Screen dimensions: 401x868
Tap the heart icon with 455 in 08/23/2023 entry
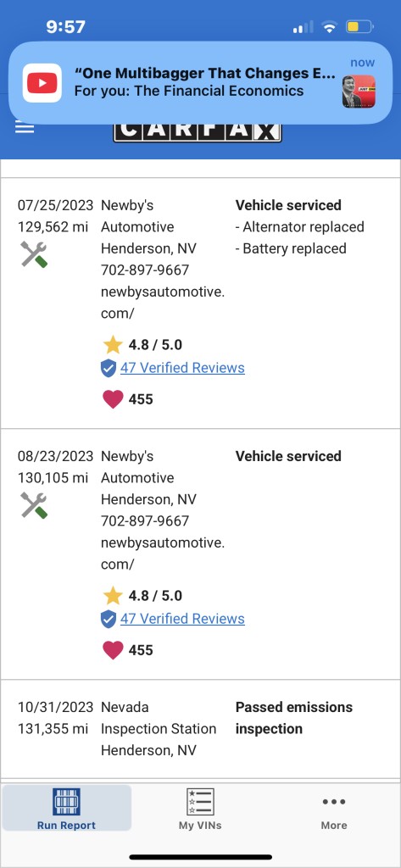pyautogui.click(x=113, y=650)
